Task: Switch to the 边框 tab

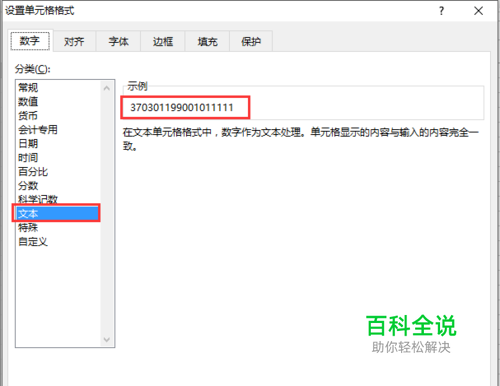Action: coord(163,41)
